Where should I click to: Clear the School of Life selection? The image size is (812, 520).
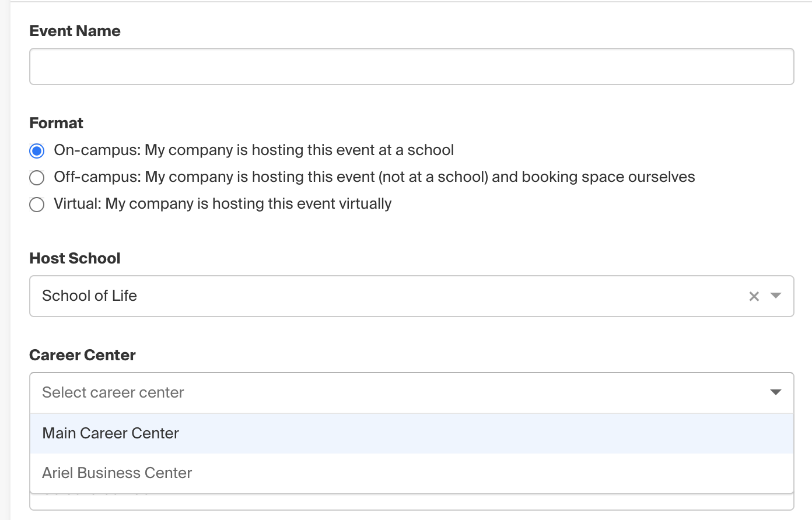point(754,296)
